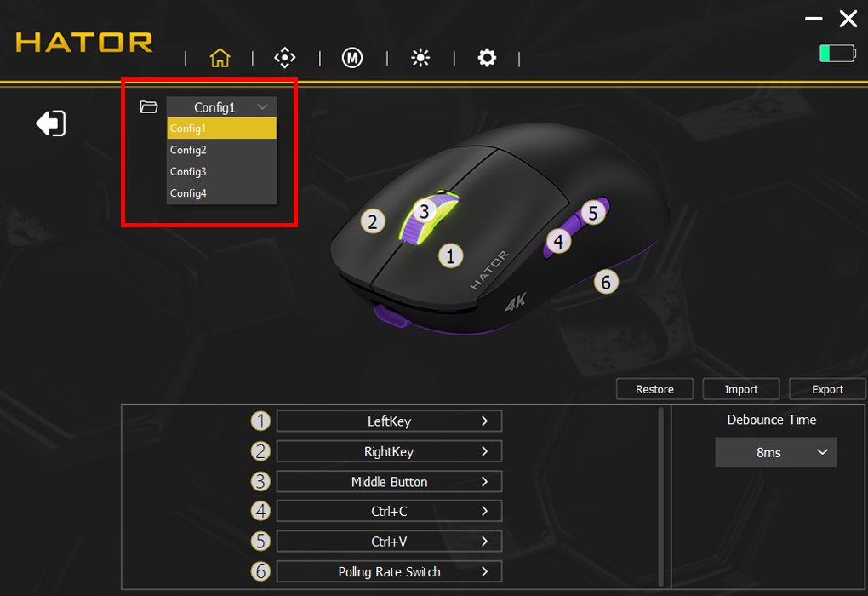Open the Home tab icon
The height and width of the screenshot is (596, 868).
[220, 58]
